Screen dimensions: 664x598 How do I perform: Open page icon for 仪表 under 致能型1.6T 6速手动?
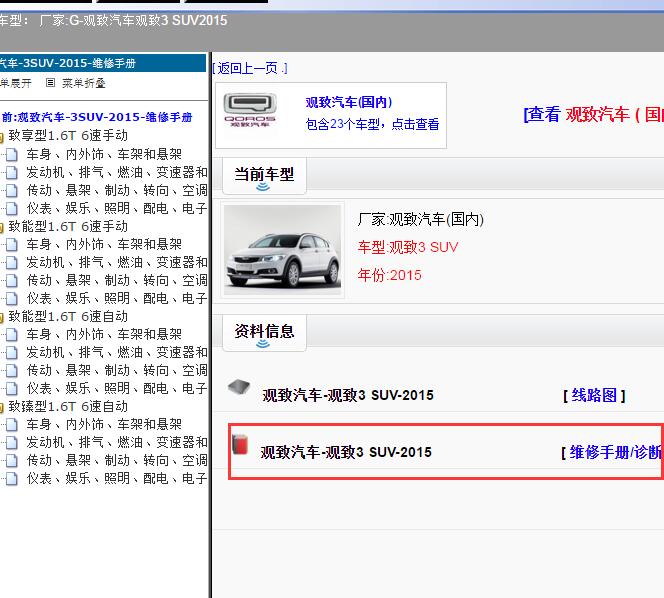pyautogui.click(x=12, y=299)
